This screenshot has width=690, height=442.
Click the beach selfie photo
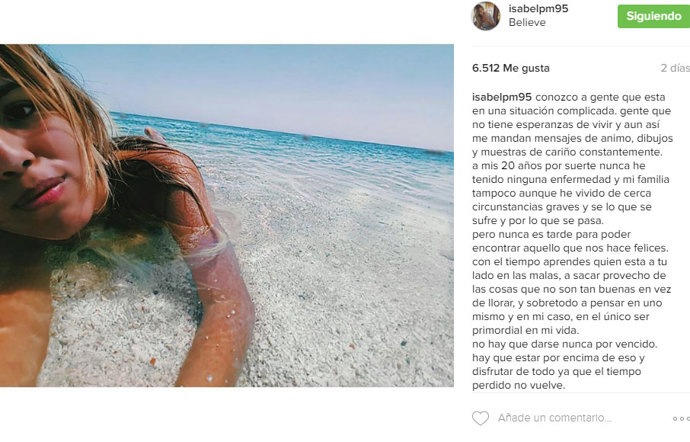[227, 215]
